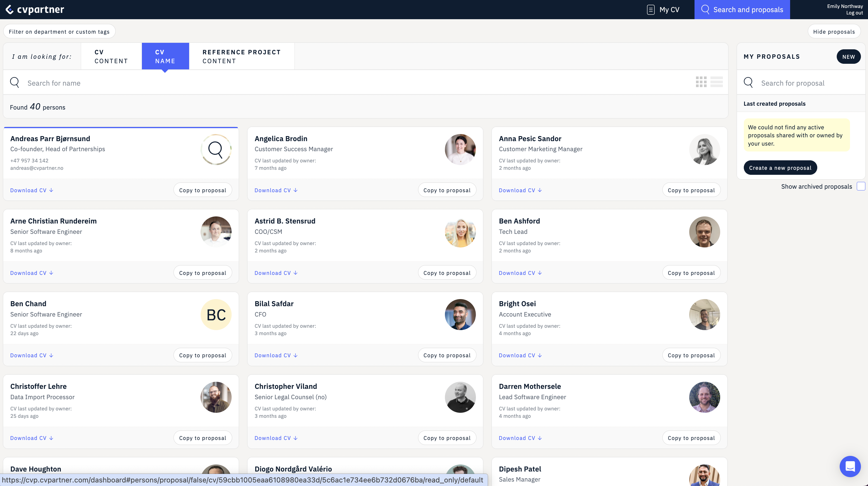Click the search icon beside Search for name
Image resolution: width=868 pixels, height=486 pixels.
pos(14,82)
